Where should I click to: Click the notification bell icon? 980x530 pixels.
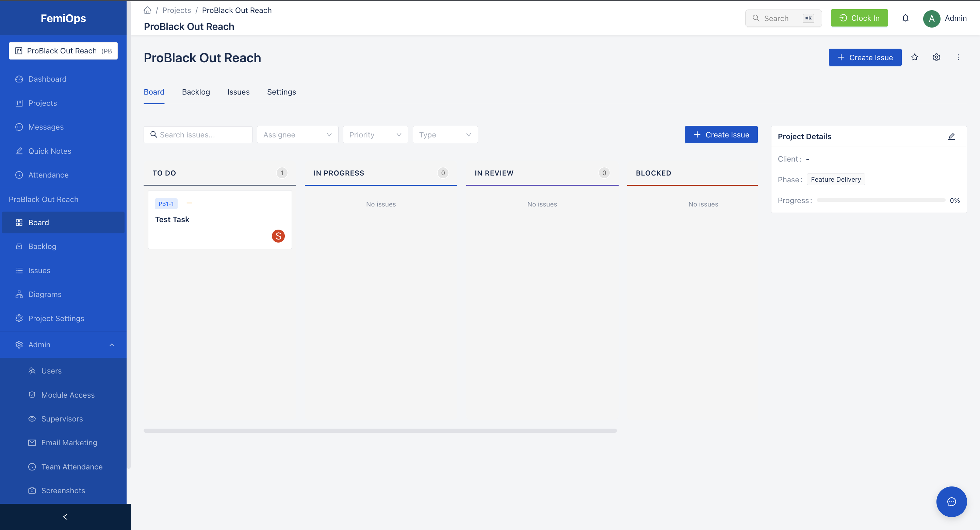(905, 18)
